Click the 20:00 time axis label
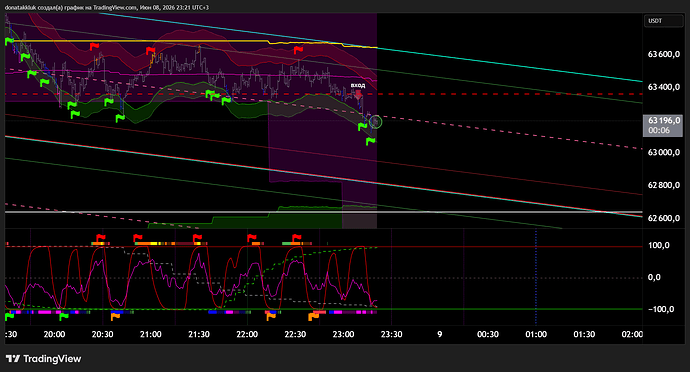Screen dimensions: 690x372 pyautogui.click(x=55, y=335)
